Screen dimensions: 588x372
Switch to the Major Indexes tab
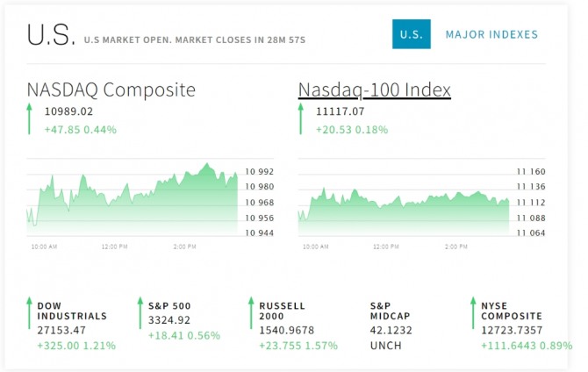pyautogui.click(x=491, y=35)
